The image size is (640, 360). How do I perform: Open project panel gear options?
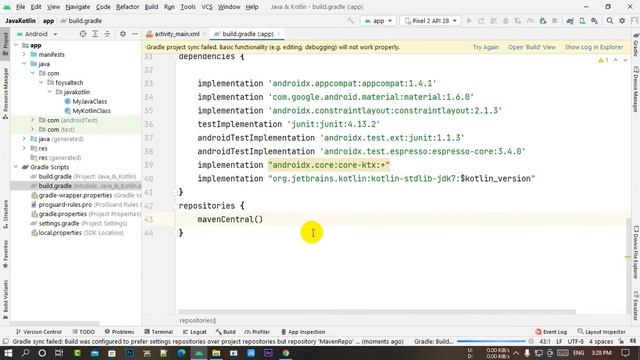(123, 34)
